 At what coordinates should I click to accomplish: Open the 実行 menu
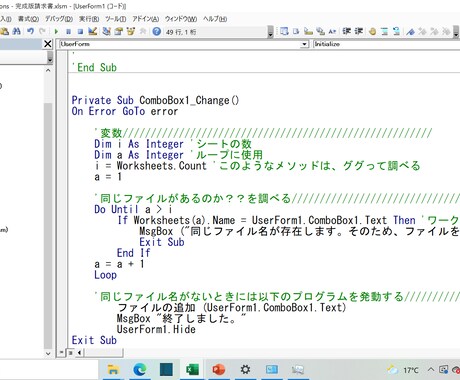coord(89,19)
